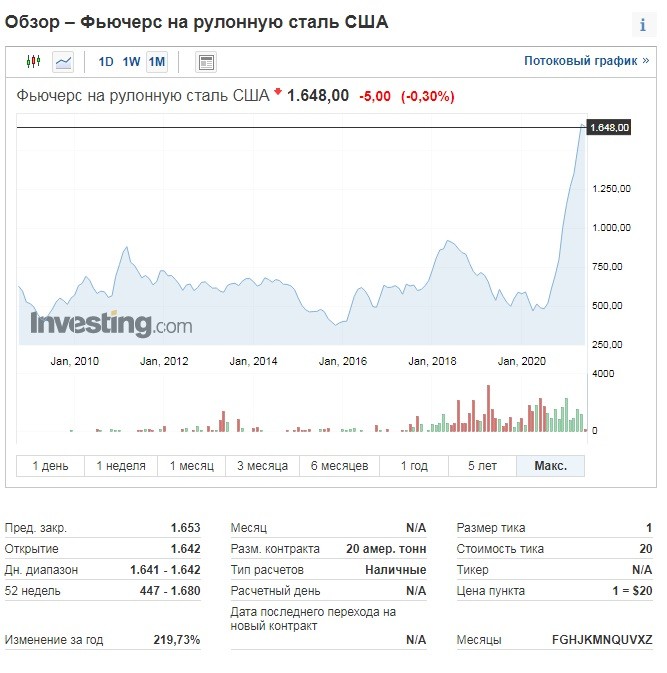Toggle the 1M interval button
This screenshot has width=667, height=673.
[157, 62]
